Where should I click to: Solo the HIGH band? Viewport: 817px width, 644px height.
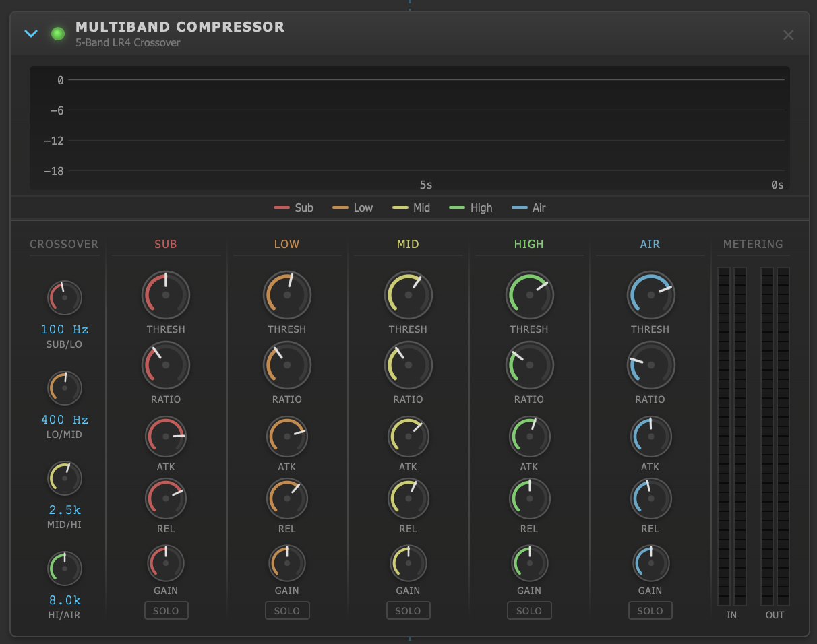pyautogui.click(x=530, y=610)
